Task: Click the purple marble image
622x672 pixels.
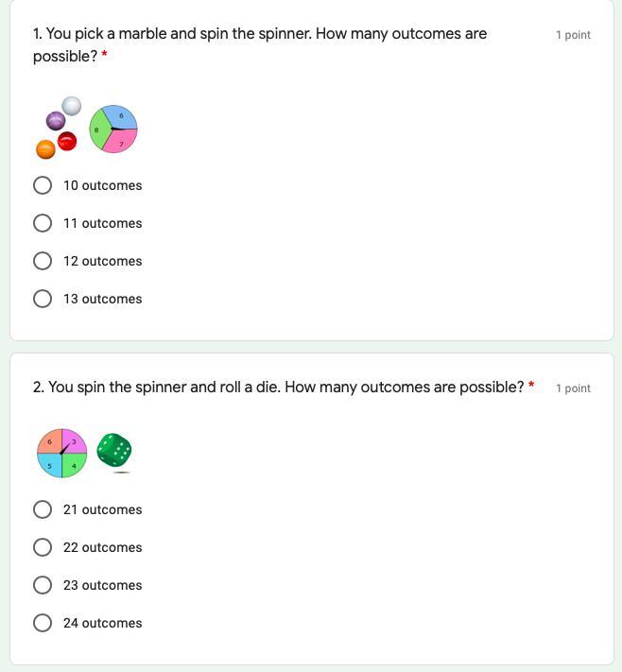Action: pos(56,121)
